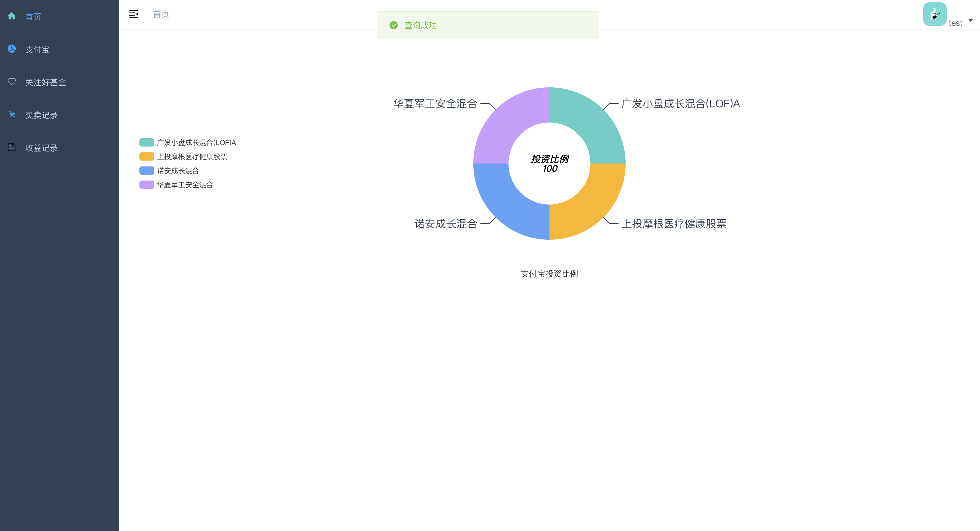Screen dimensions: 980x531
Task: Click the home icon in sidebar
Action: click(x=12, y=16)
